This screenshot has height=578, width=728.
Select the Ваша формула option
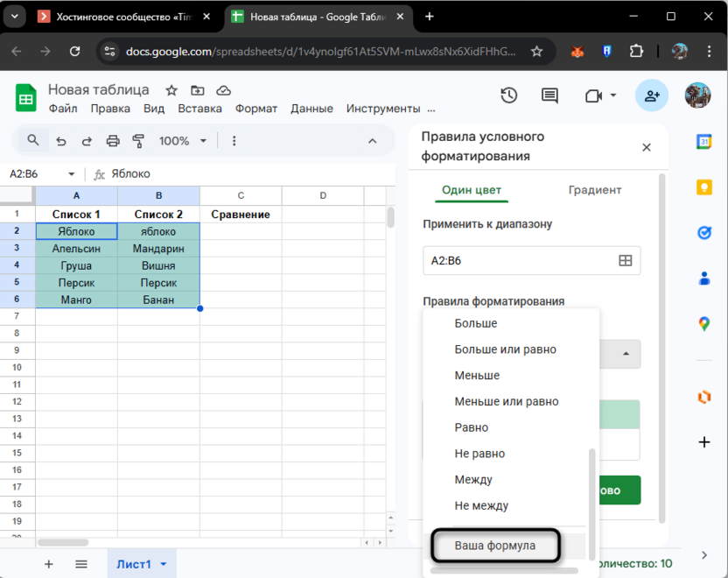pyautogui.click(x=495, y=545)
